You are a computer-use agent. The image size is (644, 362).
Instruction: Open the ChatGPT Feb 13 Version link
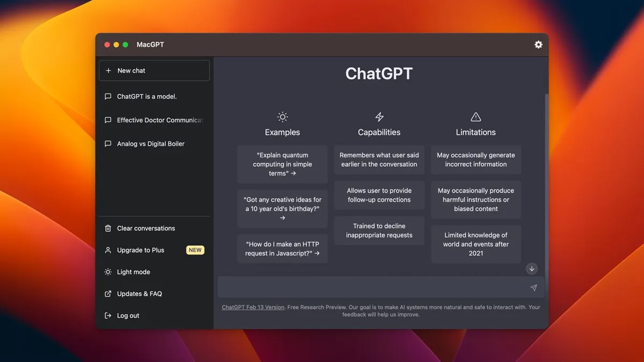pyautogui.click(x=253, y=307)
